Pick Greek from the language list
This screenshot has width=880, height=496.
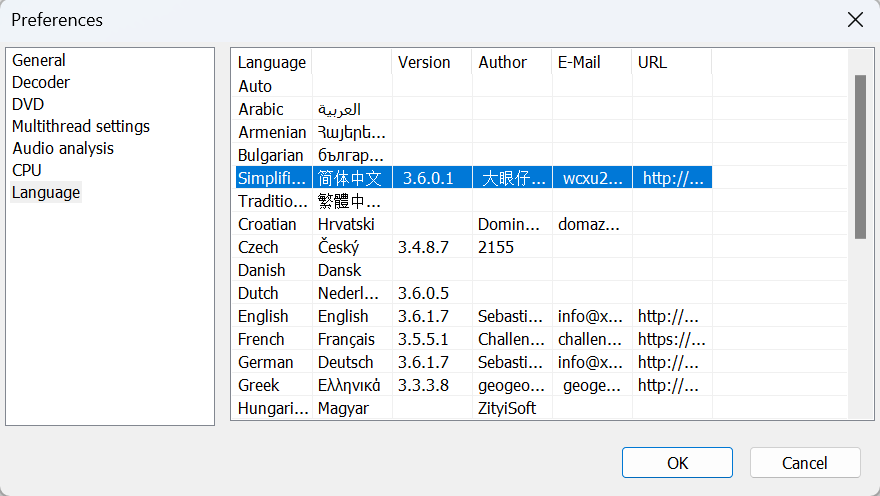coord(473,385)
